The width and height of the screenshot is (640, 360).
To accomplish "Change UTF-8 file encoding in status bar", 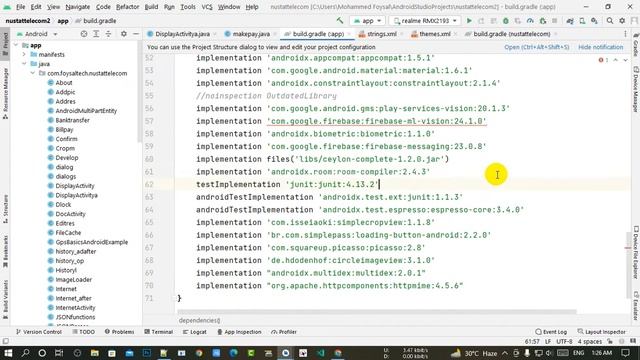I will 564,341.
